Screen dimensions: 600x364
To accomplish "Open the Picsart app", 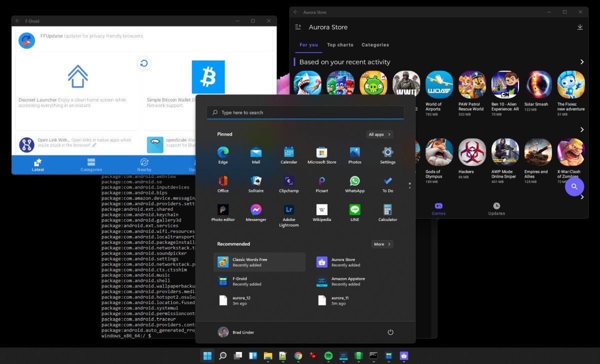I will [322, 184].
